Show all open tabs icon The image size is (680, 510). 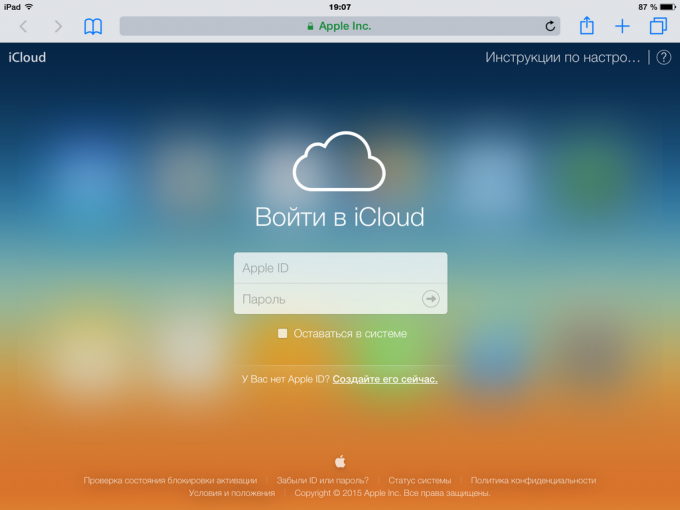click(658, 26)
